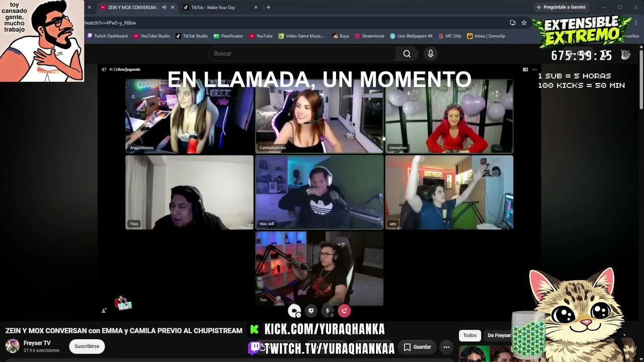Open the call's more options ellipsis
Viewport: 644px width, 362px height.
coord(535,69)
